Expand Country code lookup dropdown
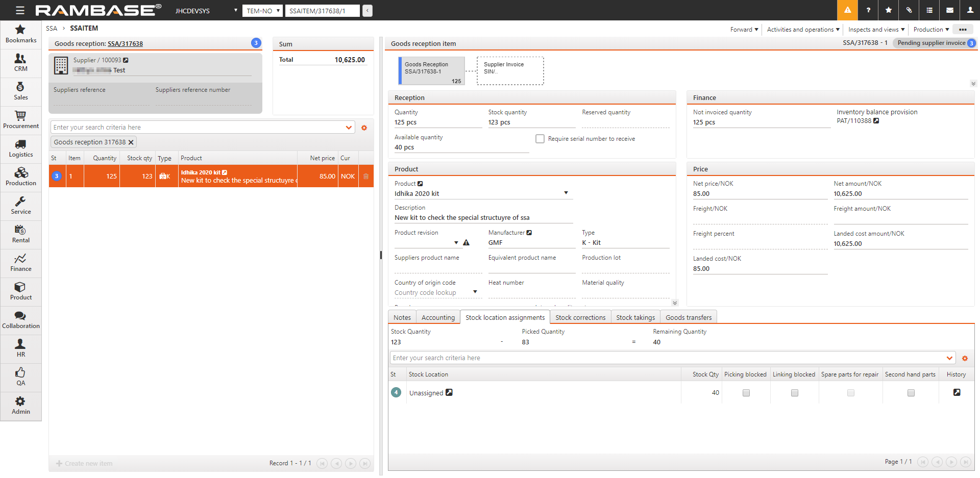 475,292
